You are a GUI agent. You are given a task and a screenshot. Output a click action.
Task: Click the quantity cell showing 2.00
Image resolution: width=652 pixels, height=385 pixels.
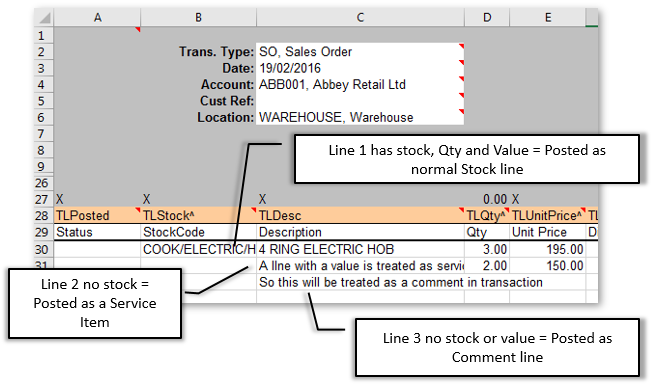point(487,266)
